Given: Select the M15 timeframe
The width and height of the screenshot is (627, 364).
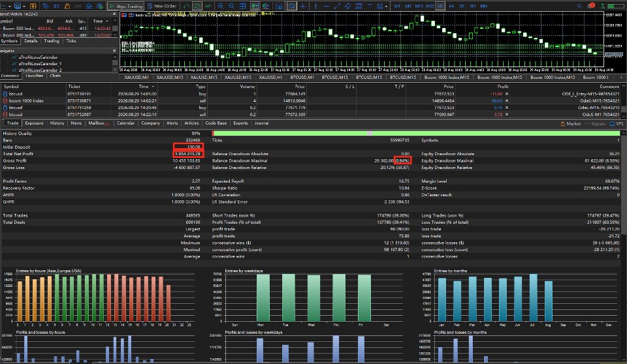Looking at the screenshot, I should point(419,6).
